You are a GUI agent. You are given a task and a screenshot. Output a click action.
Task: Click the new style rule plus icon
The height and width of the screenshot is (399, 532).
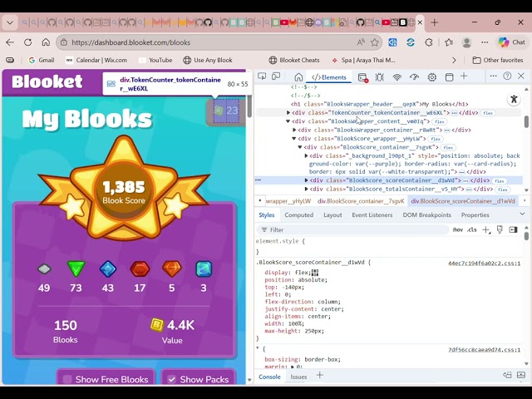(485, 229)
